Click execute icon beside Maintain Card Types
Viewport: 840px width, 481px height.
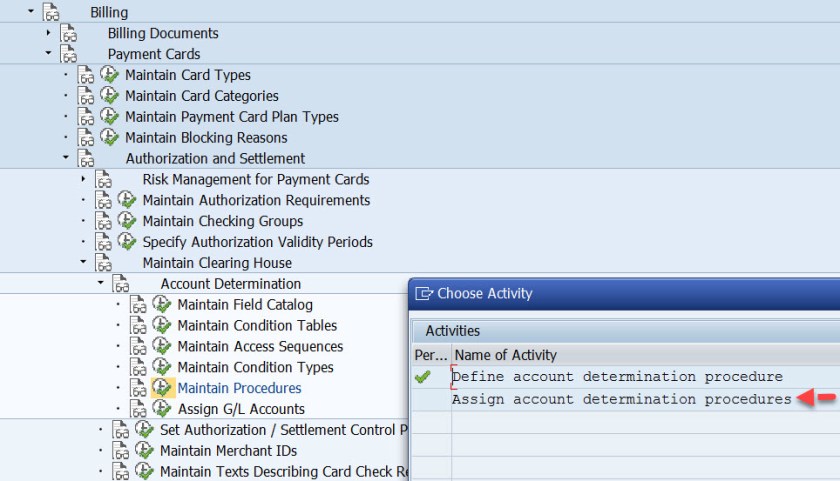(109, 75)
